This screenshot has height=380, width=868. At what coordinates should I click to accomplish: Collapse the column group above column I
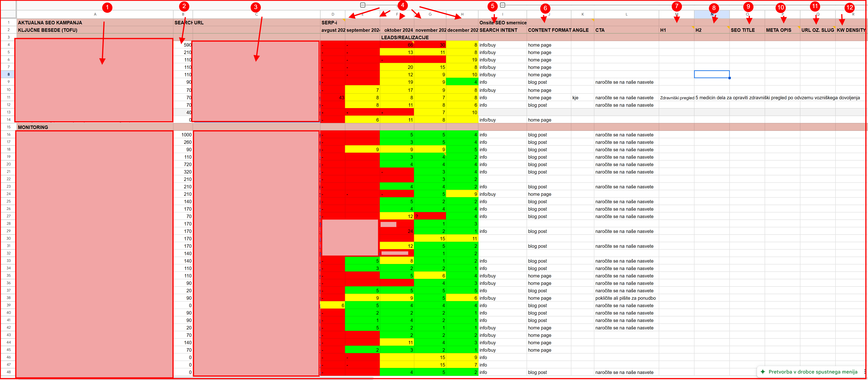pos(502,5)
